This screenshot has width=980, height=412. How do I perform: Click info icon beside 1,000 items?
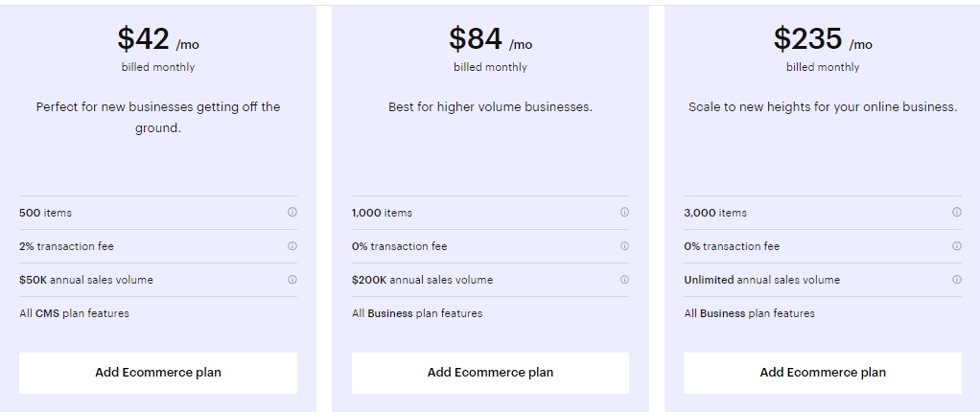pyautogui.click(x=624, y=213)
